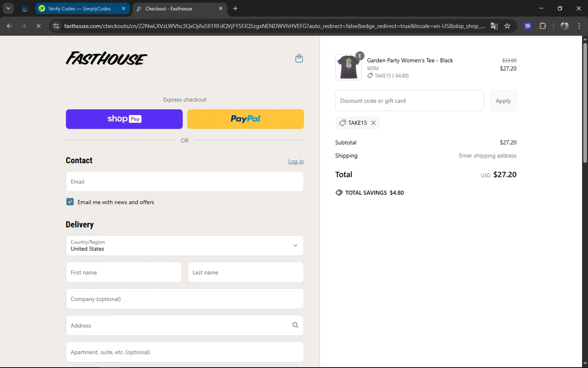
Task: Click the Discount code or gift card field
Action: 410,101
